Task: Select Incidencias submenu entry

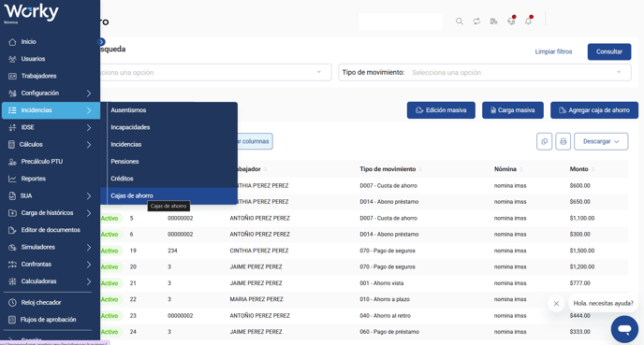Action: click(126, 144)
